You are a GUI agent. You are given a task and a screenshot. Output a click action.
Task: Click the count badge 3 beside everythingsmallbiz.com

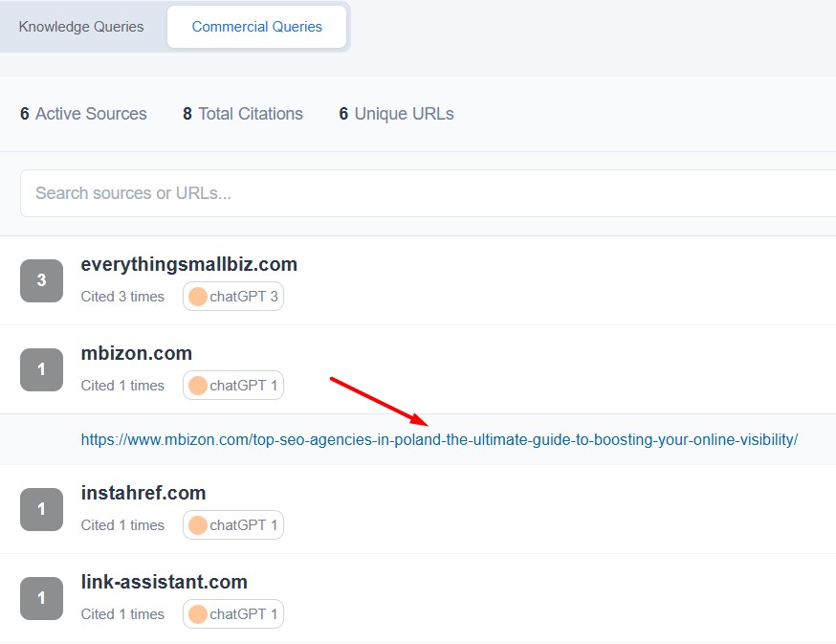pyautogui.click(x=41, y=280)
